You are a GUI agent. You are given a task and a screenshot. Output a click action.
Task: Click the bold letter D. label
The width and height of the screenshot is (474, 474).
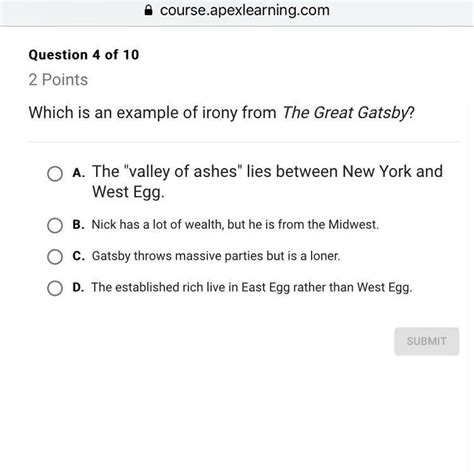[79, 287]
